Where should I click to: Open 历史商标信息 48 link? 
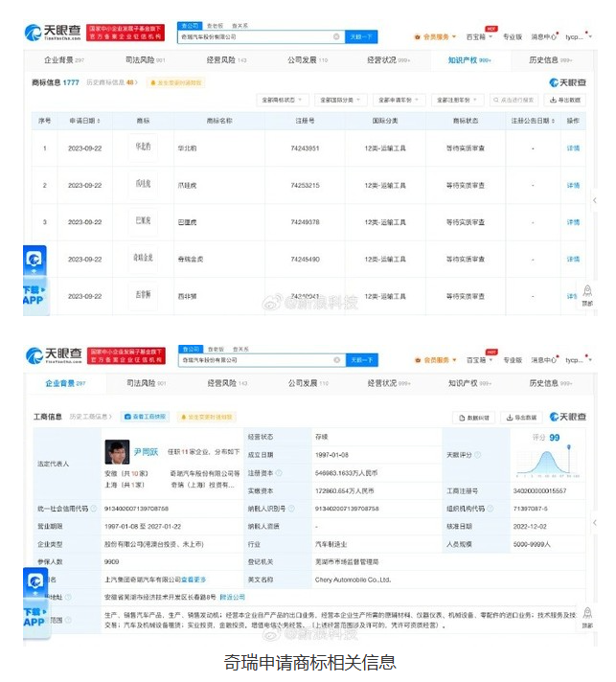112,82
